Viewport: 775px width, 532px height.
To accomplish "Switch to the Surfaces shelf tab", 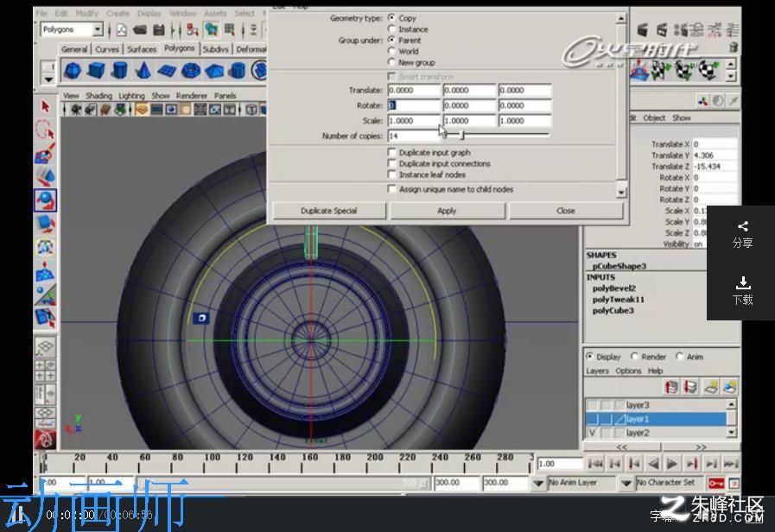I will coord(142,49).
